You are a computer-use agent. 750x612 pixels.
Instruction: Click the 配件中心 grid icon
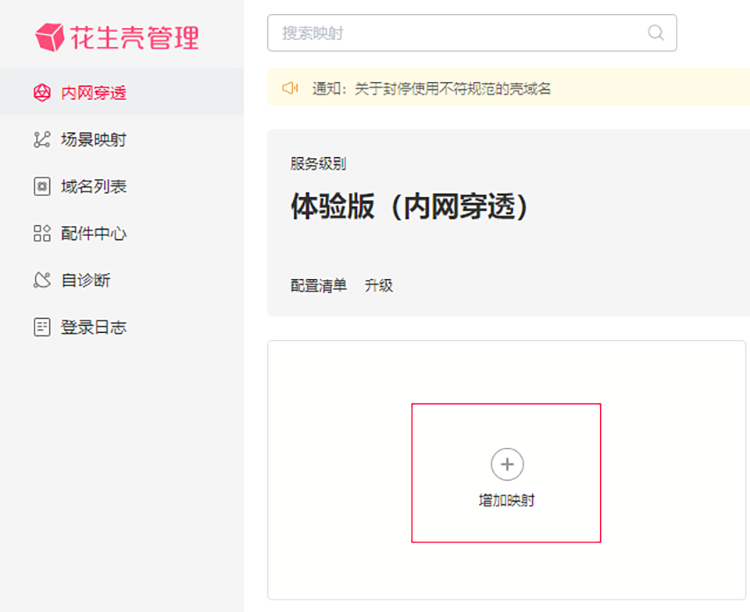[x=42, y=234]
